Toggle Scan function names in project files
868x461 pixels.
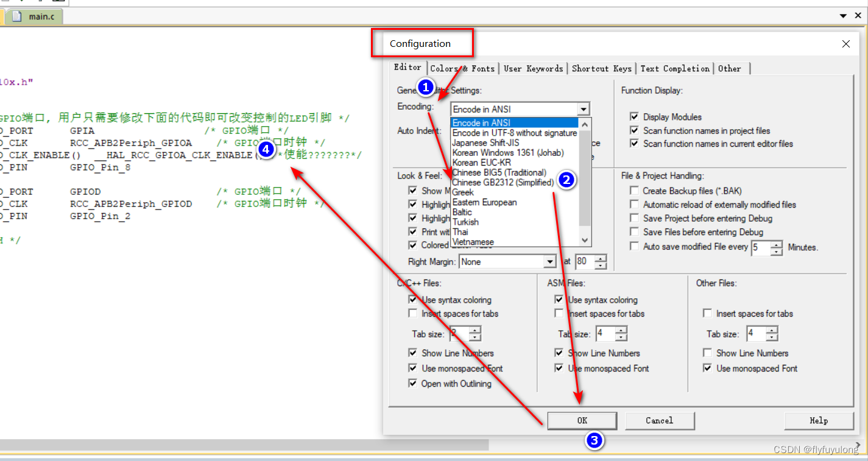pos(634,130)
